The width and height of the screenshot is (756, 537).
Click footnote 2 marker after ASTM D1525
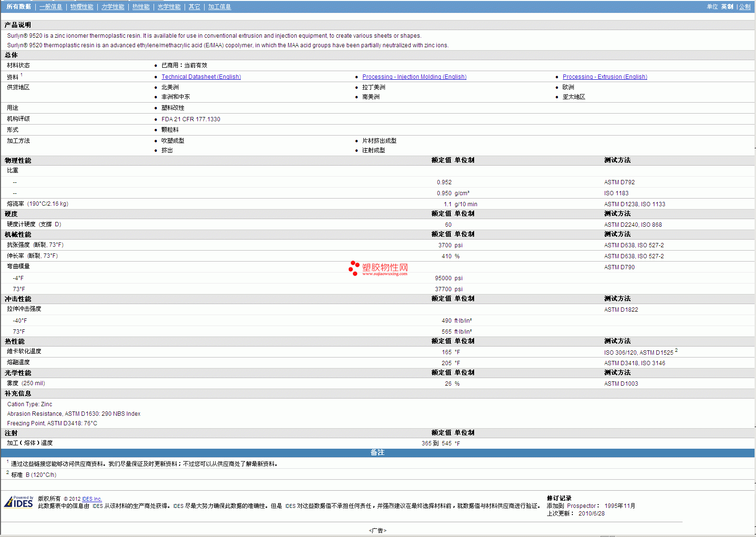676,350
